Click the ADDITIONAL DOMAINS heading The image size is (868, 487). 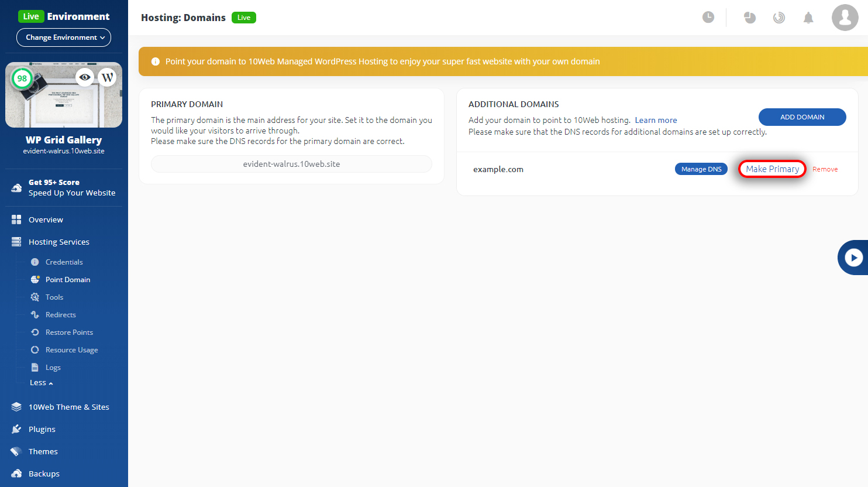pos(514,104)
